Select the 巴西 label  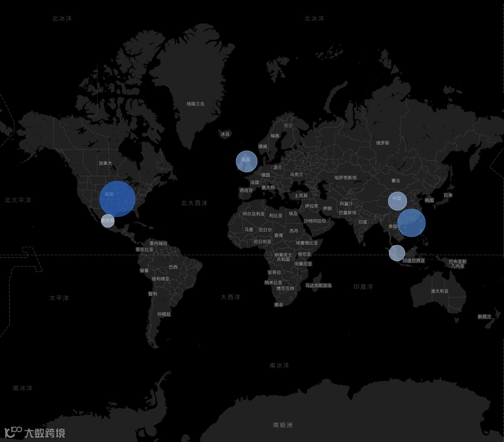pyautogui.click(x=173, y=267)
